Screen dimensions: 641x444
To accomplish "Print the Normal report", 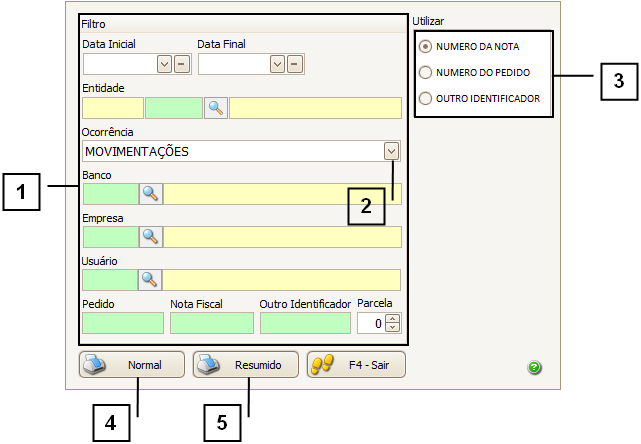I will pyautogui.click(x=132, y=365).
